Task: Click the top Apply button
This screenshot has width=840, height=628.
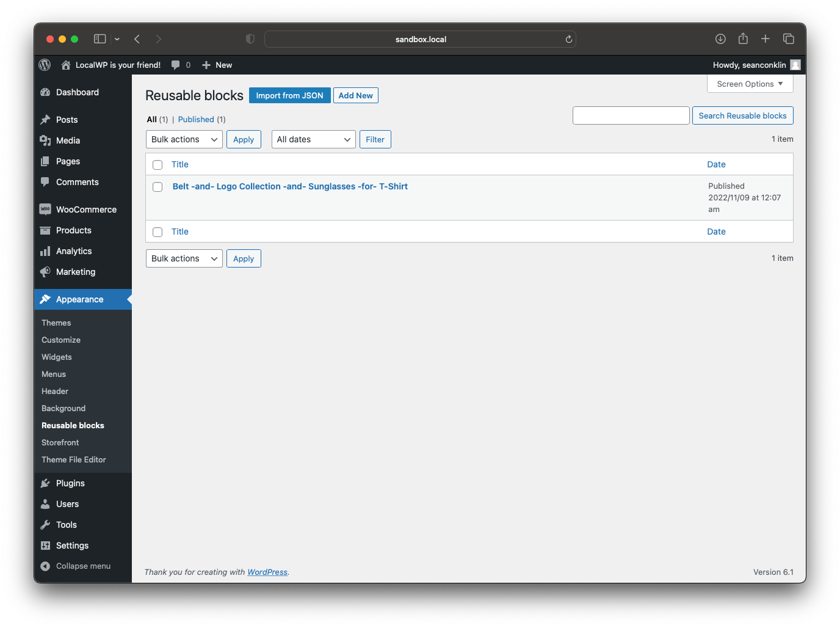Action: (x=244, y=139)
